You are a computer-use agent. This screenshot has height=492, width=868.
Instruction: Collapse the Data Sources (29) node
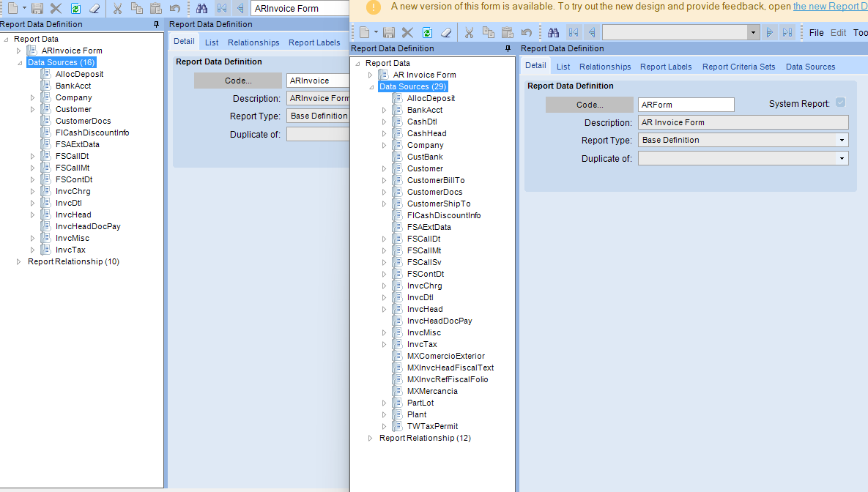(x=371, y=86)
